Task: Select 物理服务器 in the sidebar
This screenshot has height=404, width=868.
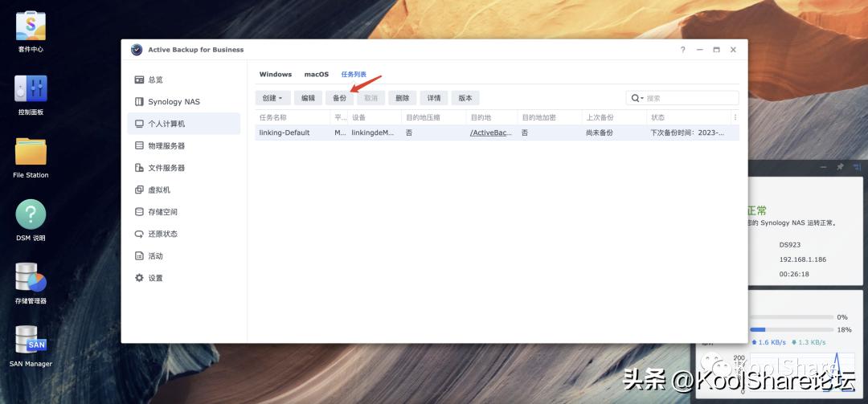Action: tap(184, 145)
